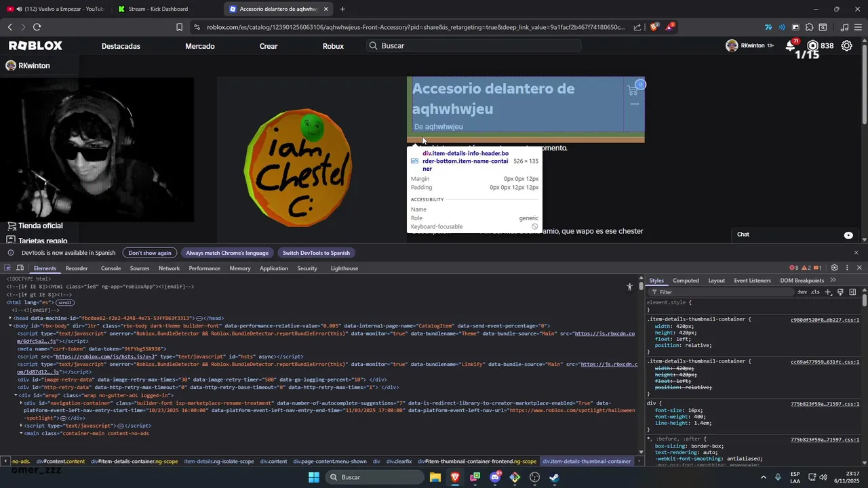Open the Robux balance icon showing 838
Image resolution: width=868 pixels, height=488 pixels.
tap(812, 45)
